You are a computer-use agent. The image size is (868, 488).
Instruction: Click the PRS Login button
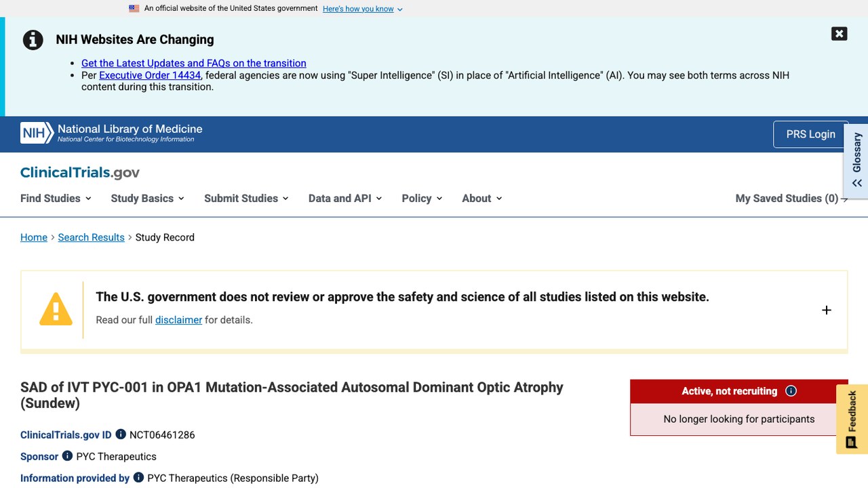click(811, 134)
